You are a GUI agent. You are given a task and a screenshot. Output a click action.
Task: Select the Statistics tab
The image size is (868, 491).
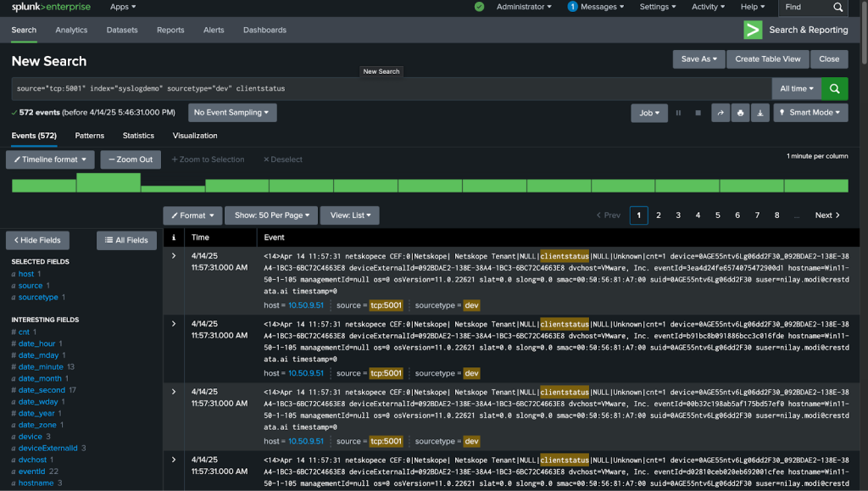coord(138,136)
